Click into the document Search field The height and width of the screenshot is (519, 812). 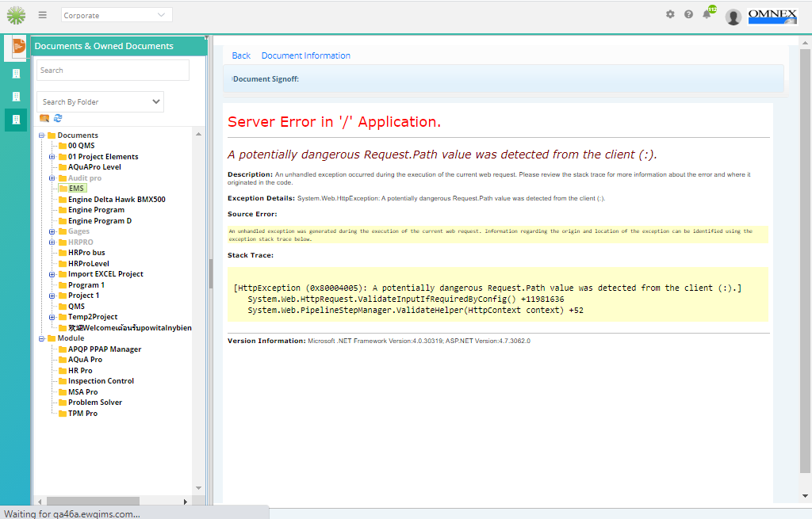coord(113,71)
